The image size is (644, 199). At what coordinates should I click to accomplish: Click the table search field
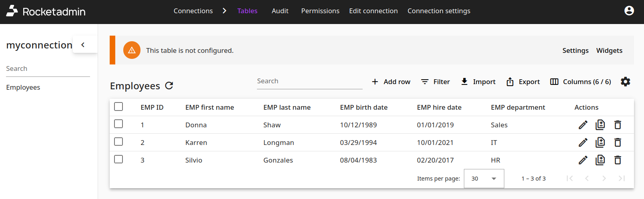click(x=309, y=81)
